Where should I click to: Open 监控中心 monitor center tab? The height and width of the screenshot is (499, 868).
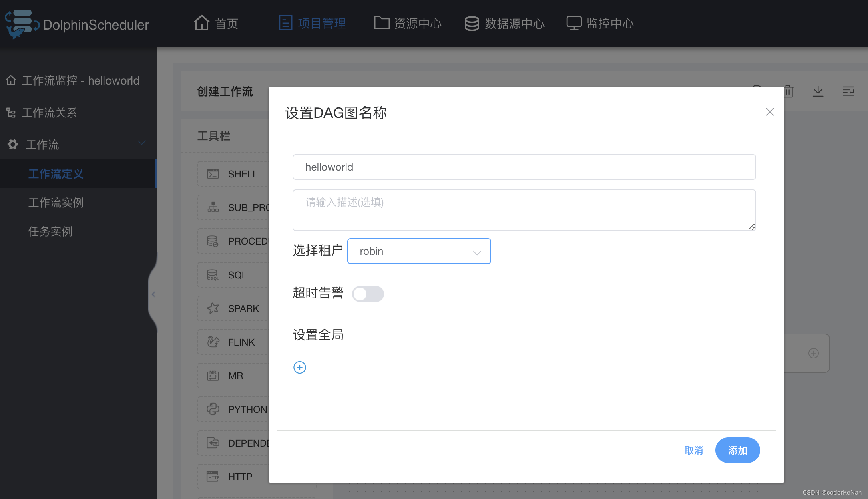point(600,23)
